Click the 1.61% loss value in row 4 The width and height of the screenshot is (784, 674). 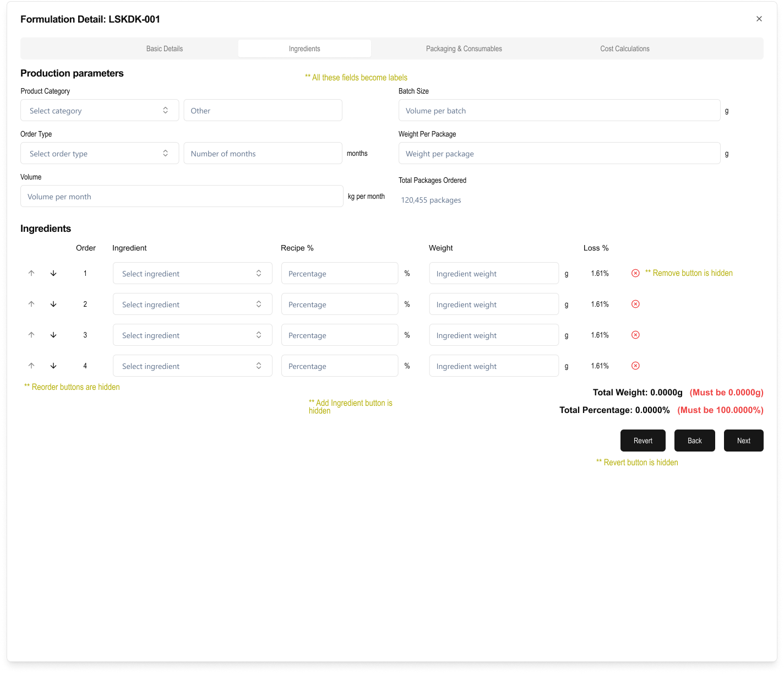600,366
